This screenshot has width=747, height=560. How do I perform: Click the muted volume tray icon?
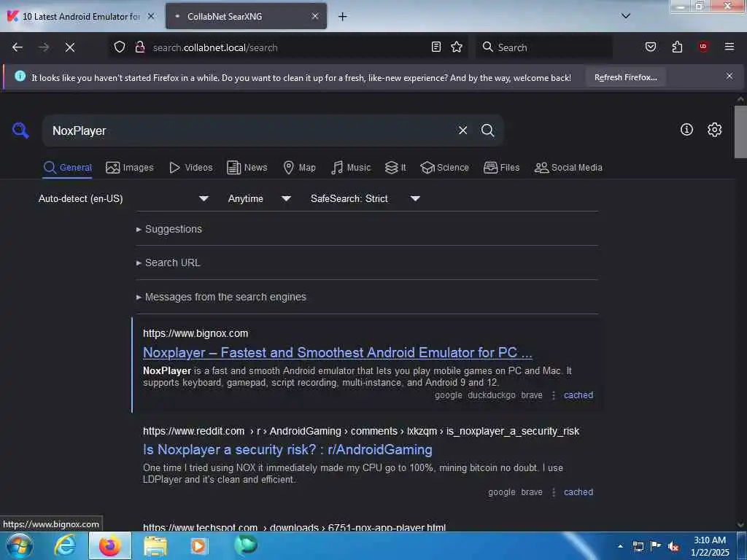click(x=673, y=547)
